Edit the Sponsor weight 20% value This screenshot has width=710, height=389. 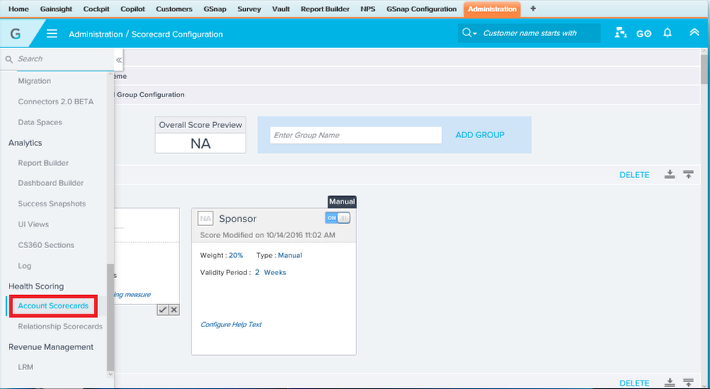pos(235,255)
